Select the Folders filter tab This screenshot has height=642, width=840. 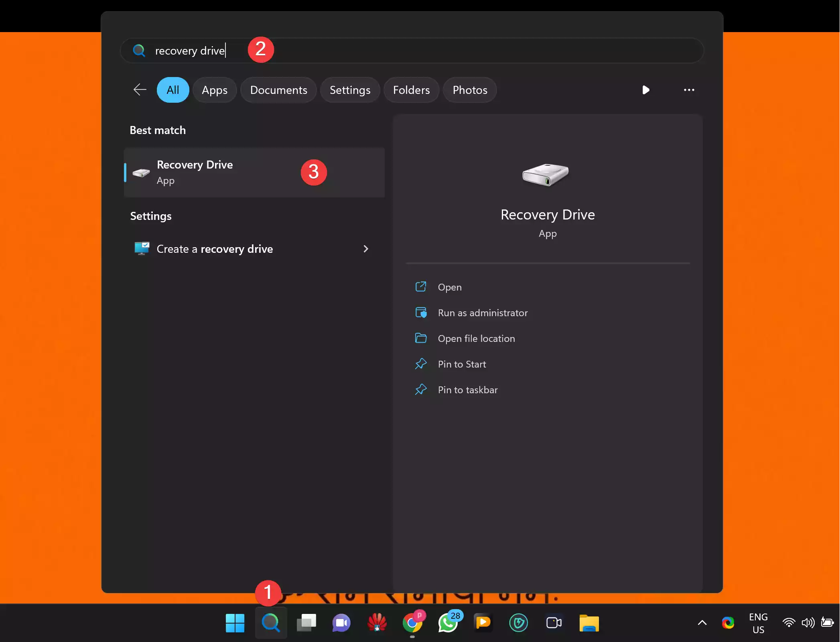[x=411, y=90]
